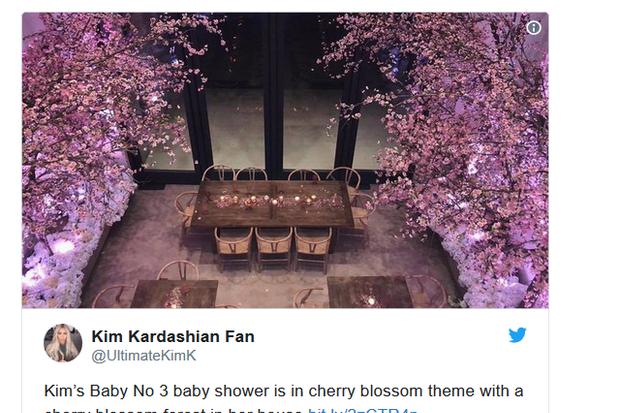Open the Kim Kardashian Fan display name
Image resolution: width=620 pixels, height=413 pixels.
pos(173,337)
